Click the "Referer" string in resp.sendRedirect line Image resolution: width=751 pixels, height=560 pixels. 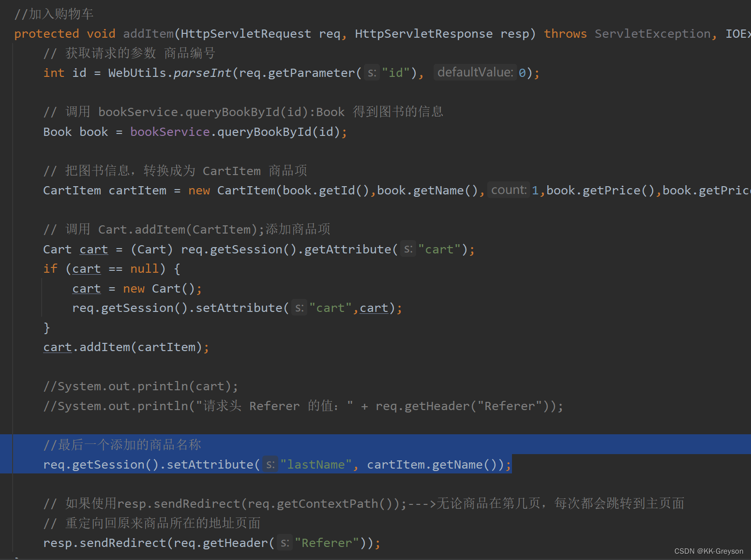pos(327,543)
